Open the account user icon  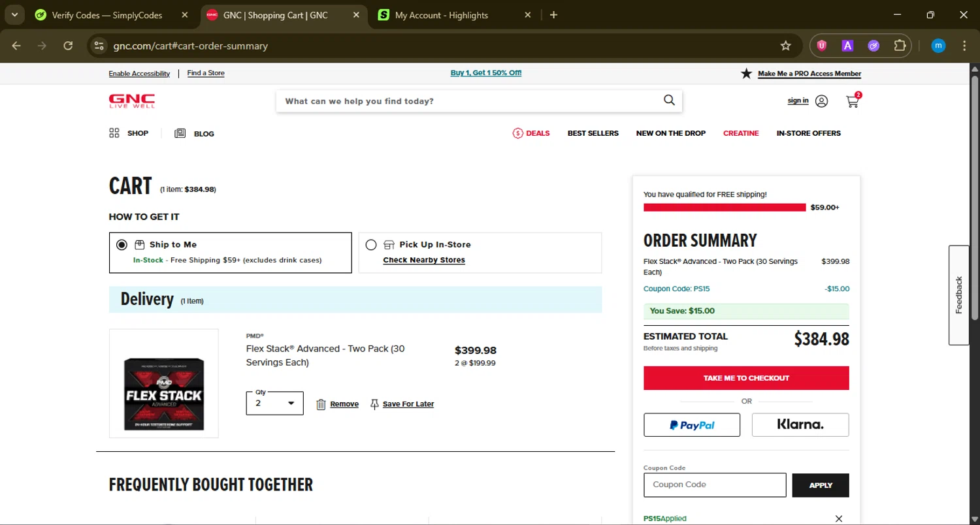[x=822, y=101]
